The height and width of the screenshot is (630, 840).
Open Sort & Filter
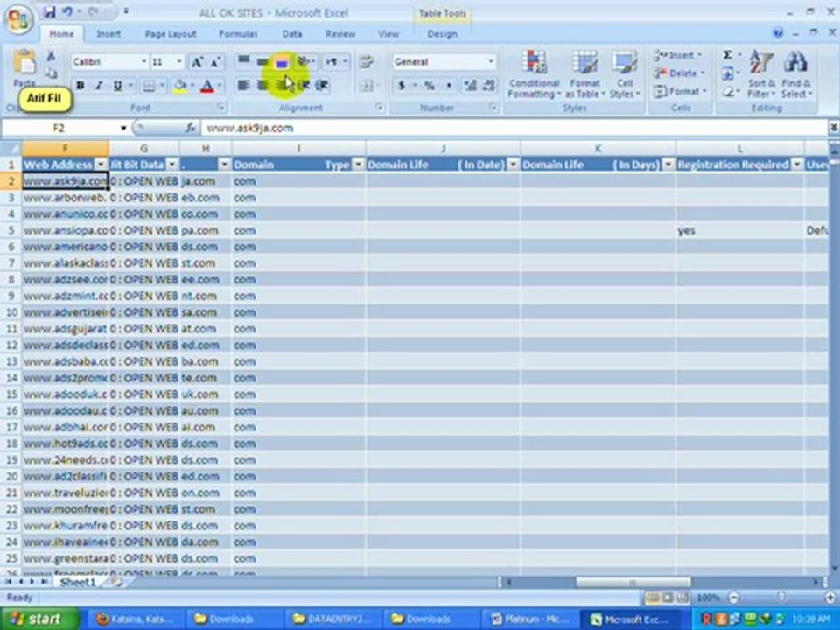tap(761, 73)
